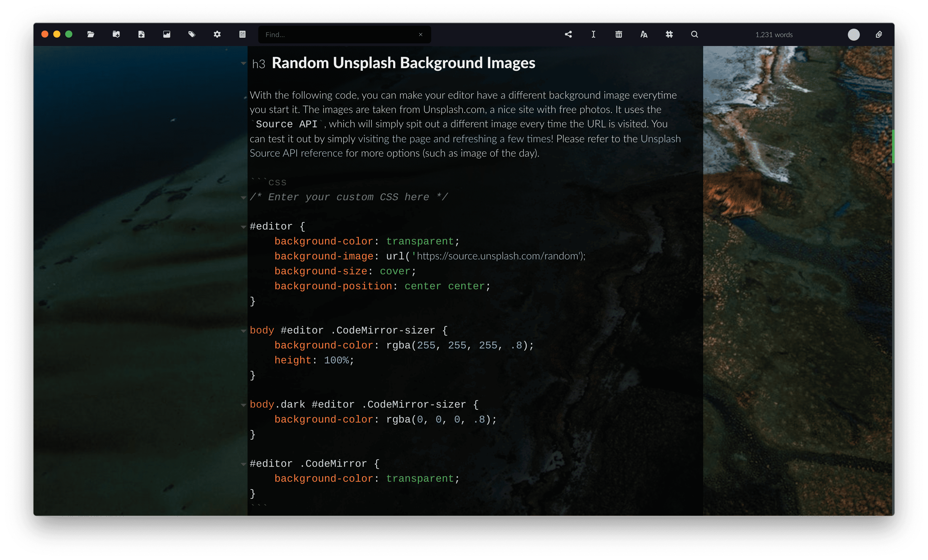Image resolution: width=928 pixels, height=560 pixels.
Task: Click the red close window button
Action: click(45, 34)
